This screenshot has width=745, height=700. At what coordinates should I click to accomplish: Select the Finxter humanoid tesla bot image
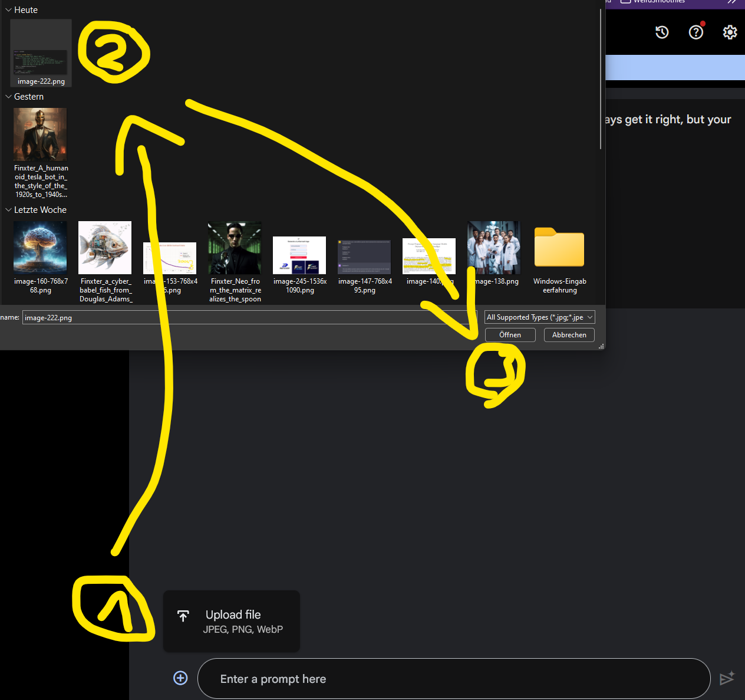pyautogui.click(x=40, y=135)
